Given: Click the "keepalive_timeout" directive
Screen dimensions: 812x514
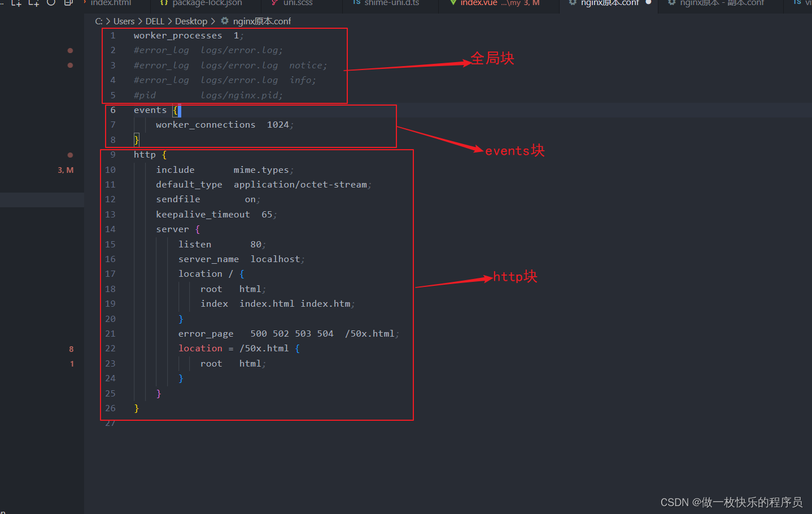Looking at the screenshot, I should [203, 215].
